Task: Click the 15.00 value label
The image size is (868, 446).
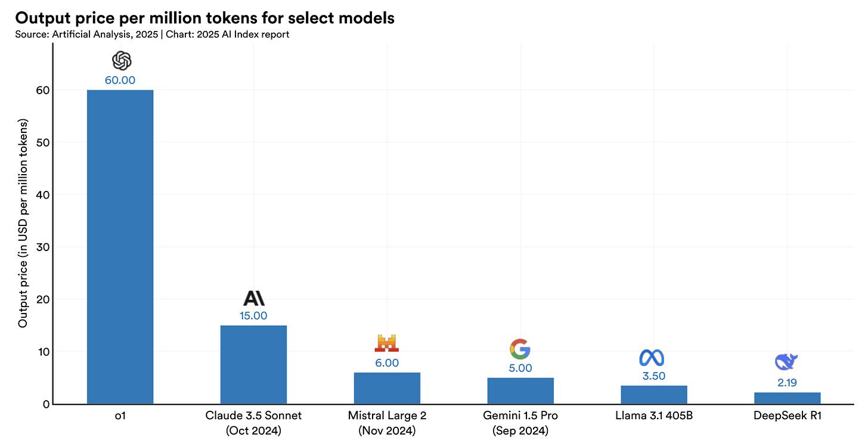Action: tap(253, 315)
